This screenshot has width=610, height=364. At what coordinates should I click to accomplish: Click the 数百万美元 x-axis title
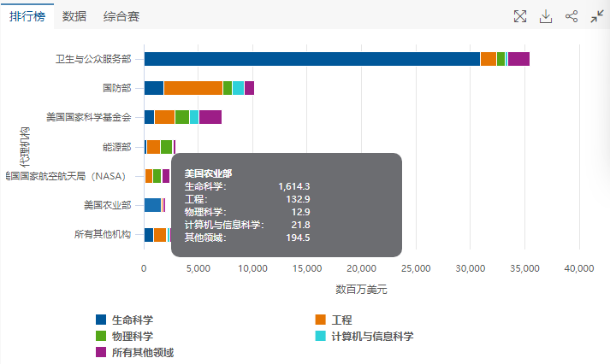[361, 290]
